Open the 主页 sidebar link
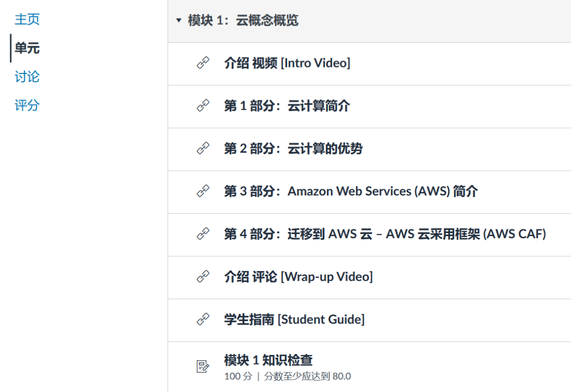Screen dimensions: 571x392 pos(27,20)
